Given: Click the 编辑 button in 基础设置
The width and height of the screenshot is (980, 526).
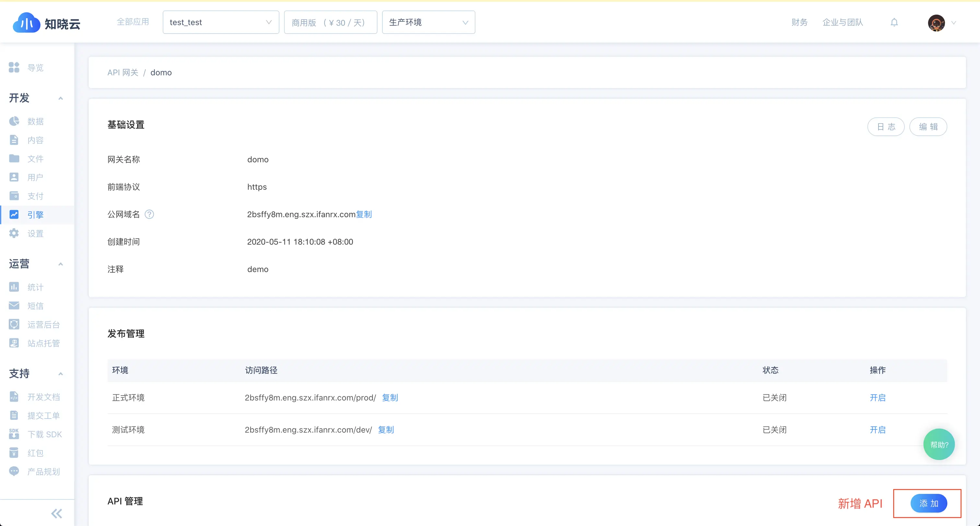Looking at the screenshot, I should tap(927, 127).
